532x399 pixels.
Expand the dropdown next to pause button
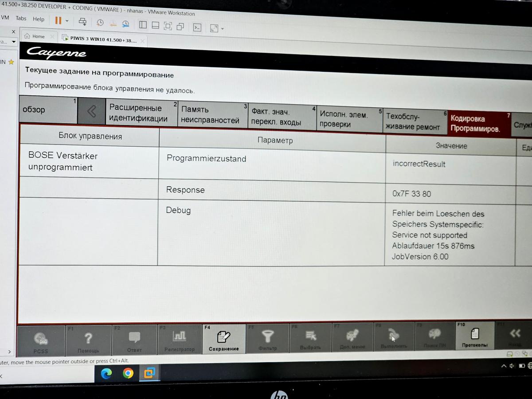coord(67,21)
